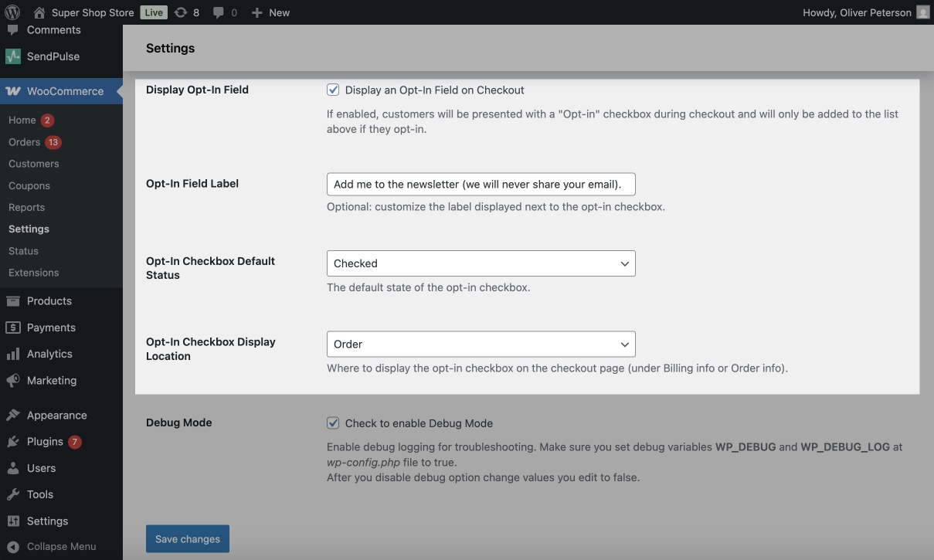This screenshot has width=934, height=560.
Task: Click the Marketing megaphone icon
Action: pos(12,381)
